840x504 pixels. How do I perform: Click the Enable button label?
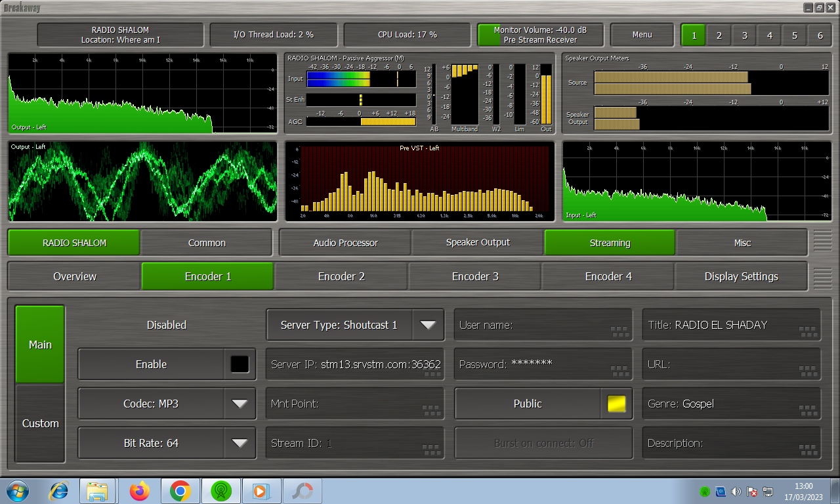click(151, 364)
